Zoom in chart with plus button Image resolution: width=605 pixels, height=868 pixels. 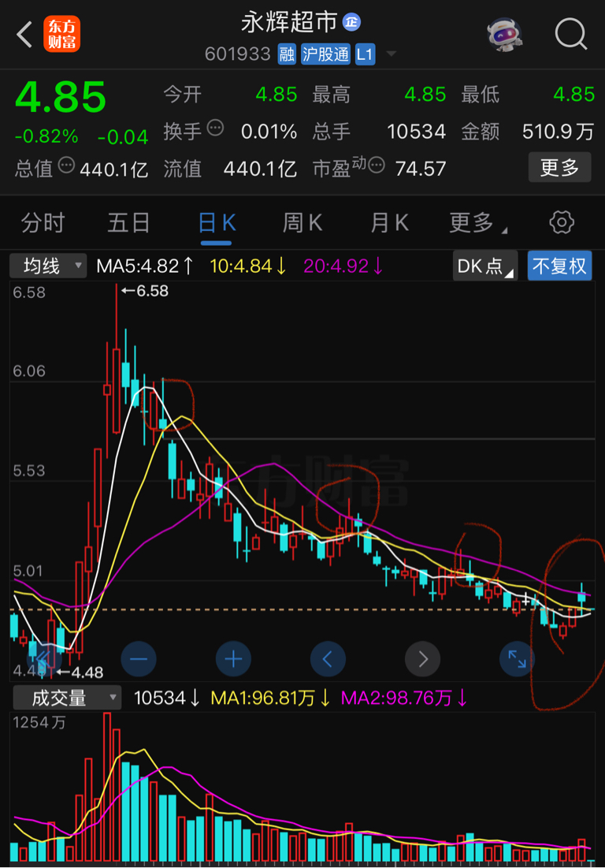tap(233, 659)
